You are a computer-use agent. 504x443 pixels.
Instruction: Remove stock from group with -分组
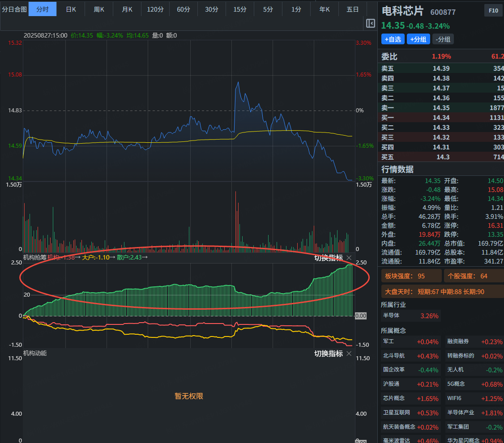(443, 39)
